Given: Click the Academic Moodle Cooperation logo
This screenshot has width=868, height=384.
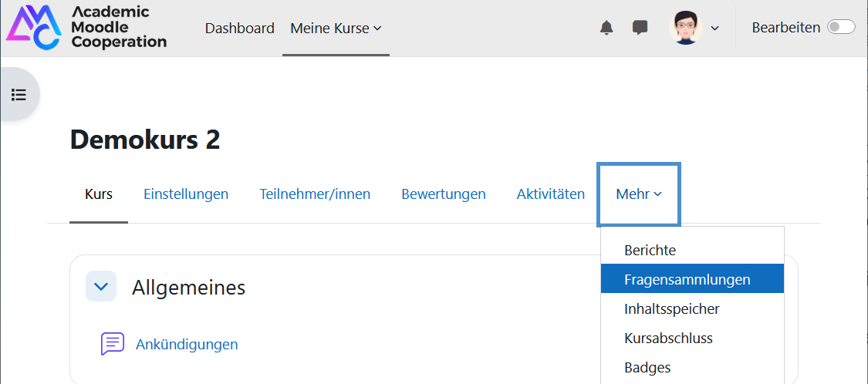Looking at the screenshot, I should pos(86,27).
